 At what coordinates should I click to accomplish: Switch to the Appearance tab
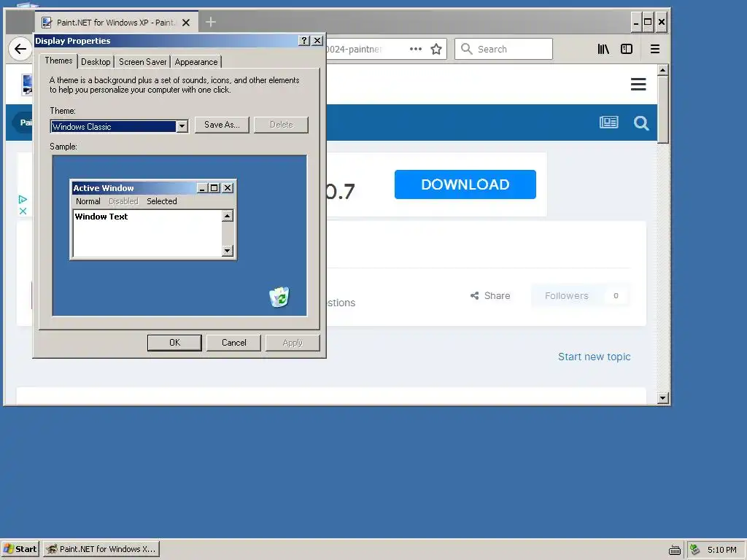[196, 62]
